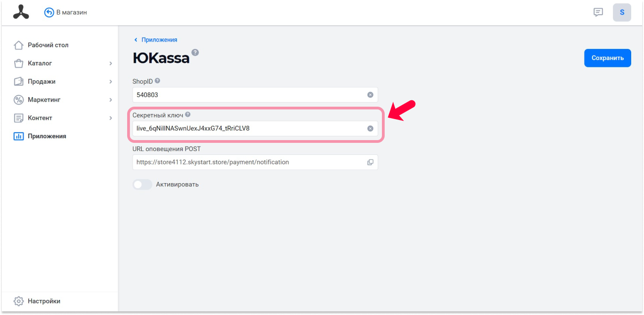
Task: Click the Маркетинг percent icon
Action: click(18, 100)
